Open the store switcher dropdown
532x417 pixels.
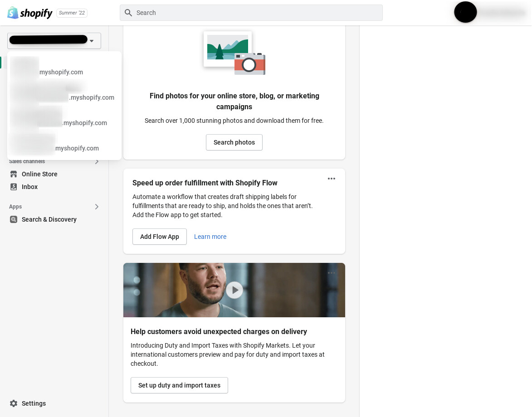54,41
